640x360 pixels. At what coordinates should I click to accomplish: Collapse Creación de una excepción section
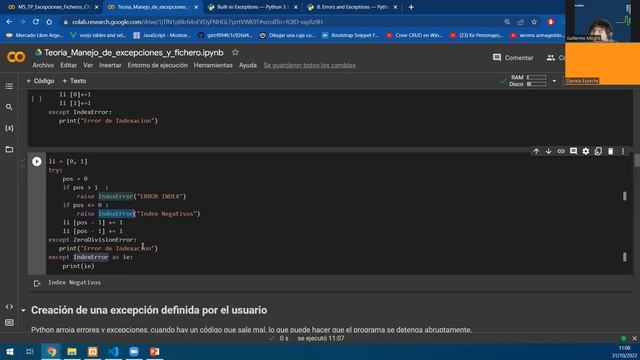tap(23, 311)
